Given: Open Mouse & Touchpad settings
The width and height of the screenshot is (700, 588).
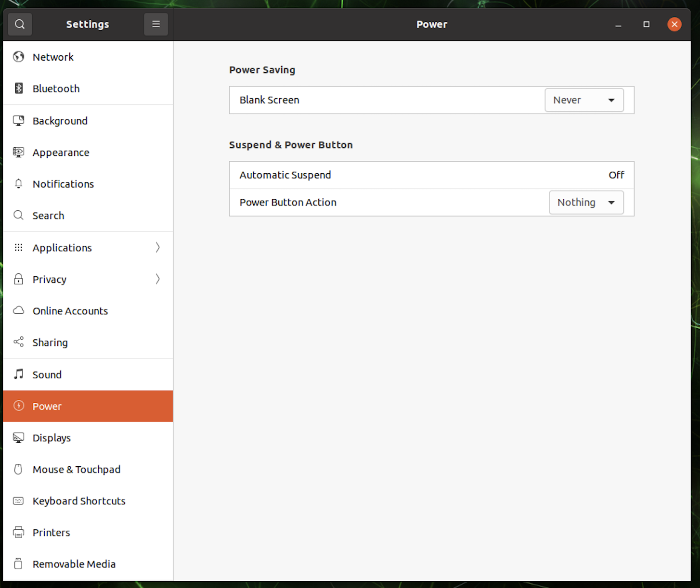Looking at the screenshot, I should [77, 470].
